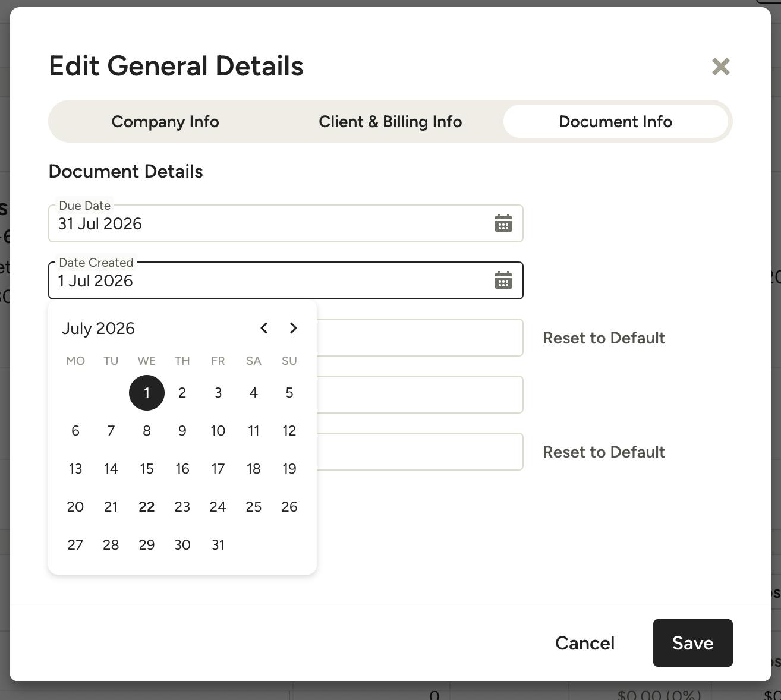Click the Date Created input field
The height and width of the screenshot is (700, 781).
286,280
